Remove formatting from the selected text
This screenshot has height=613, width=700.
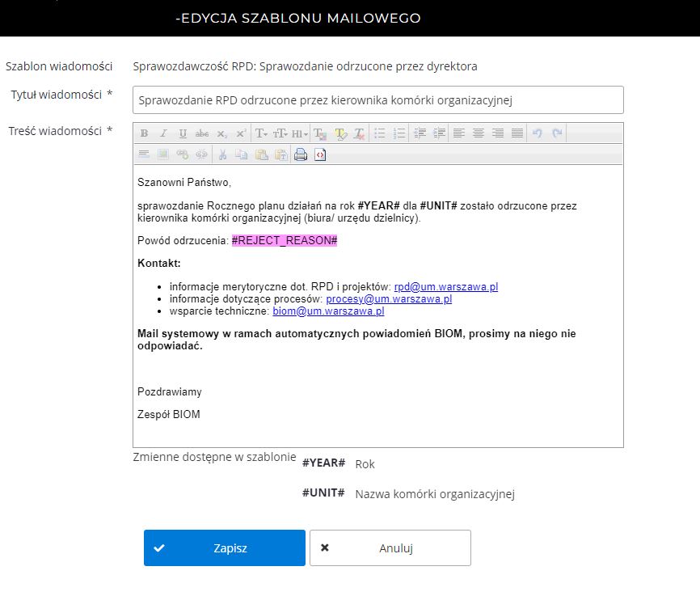pos(360,133)
